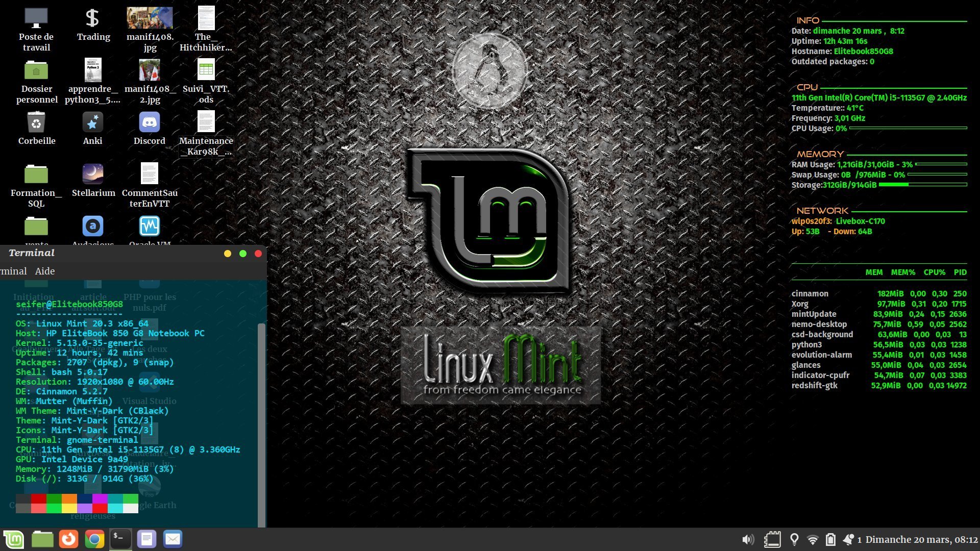
Task: Launch Anki from the desktop
Action: point(92,122)
